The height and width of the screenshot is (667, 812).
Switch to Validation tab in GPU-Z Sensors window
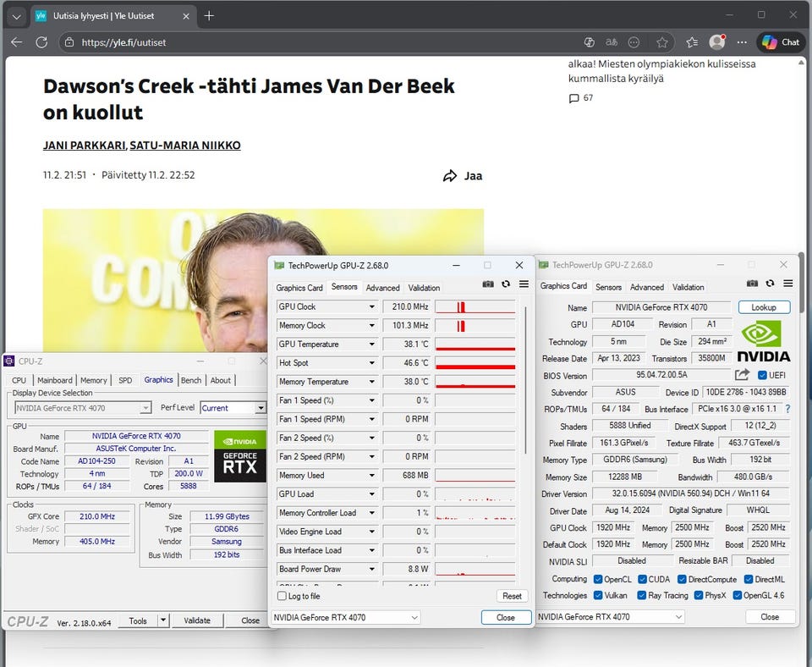click(x=424, y=288)
